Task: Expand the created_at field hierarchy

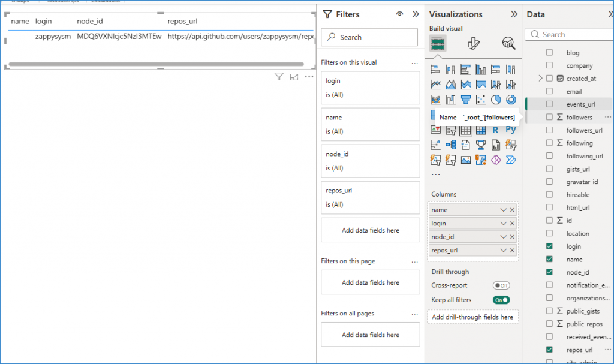Action: point(540,79)
